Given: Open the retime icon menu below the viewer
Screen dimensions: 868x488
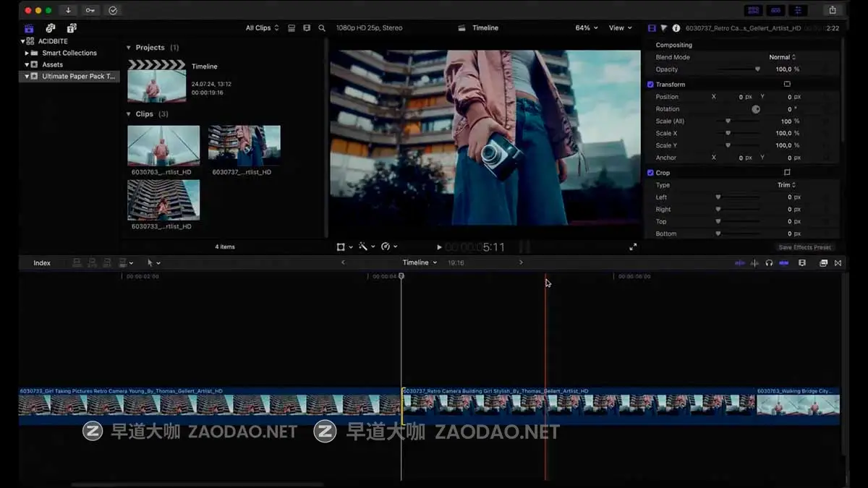Looking at the screenshot, I should click(386, 246).
